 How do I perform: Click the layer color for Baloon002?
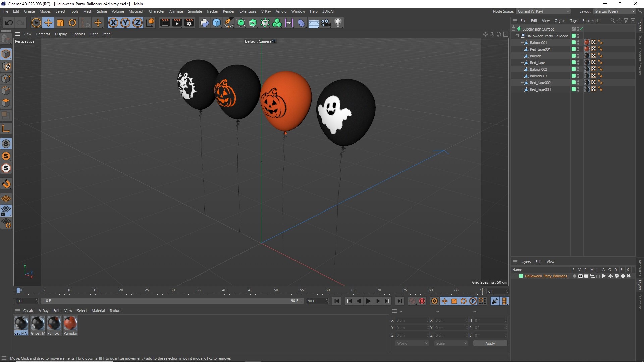point(573,69)
